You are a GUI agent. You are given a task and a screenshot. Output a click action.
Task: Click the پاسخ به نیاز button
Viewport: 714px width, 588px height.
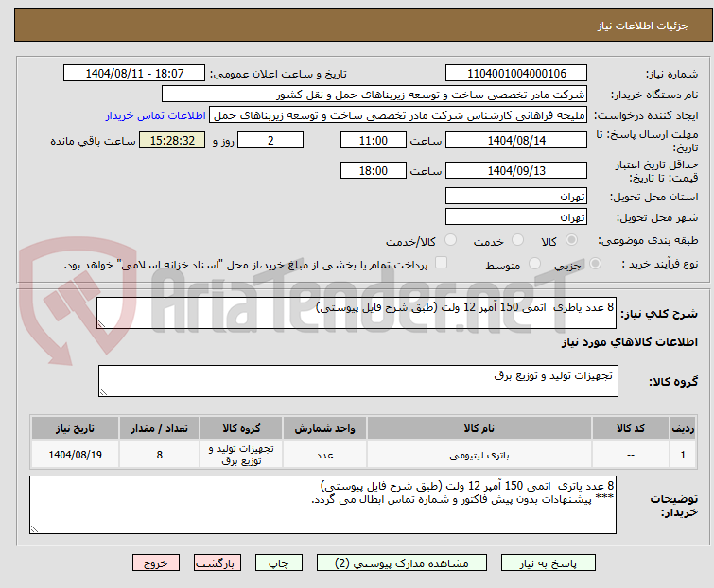pyautogui.click(x=548, y=563)
